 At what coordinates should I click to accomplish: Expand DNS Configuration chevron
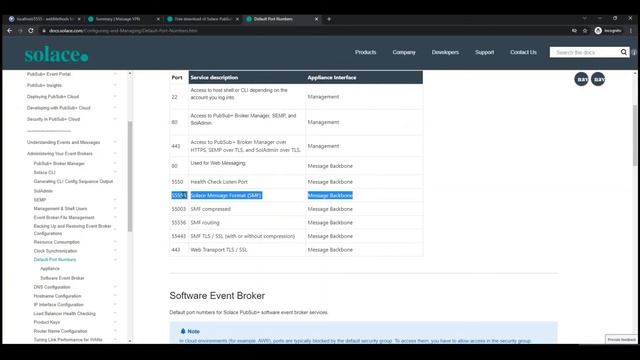[116, 287]
